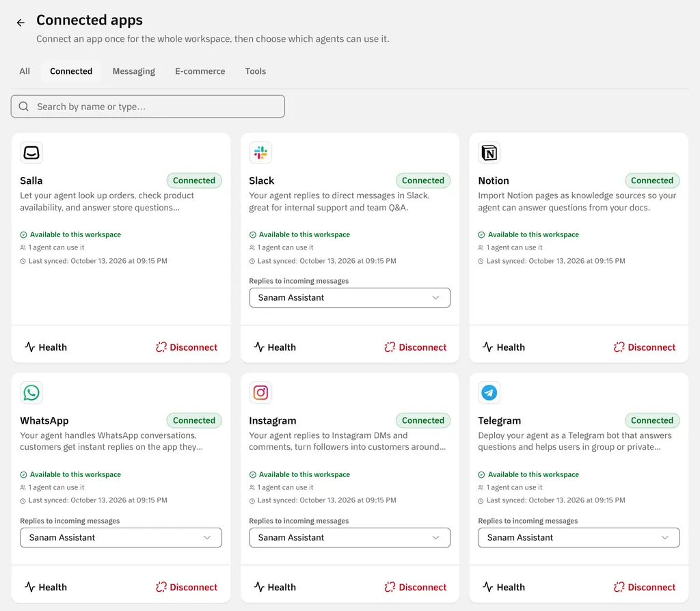View Health for Notion
This screenshot has height=611, width=700.
pyautogui.click(x=504, y=347)
